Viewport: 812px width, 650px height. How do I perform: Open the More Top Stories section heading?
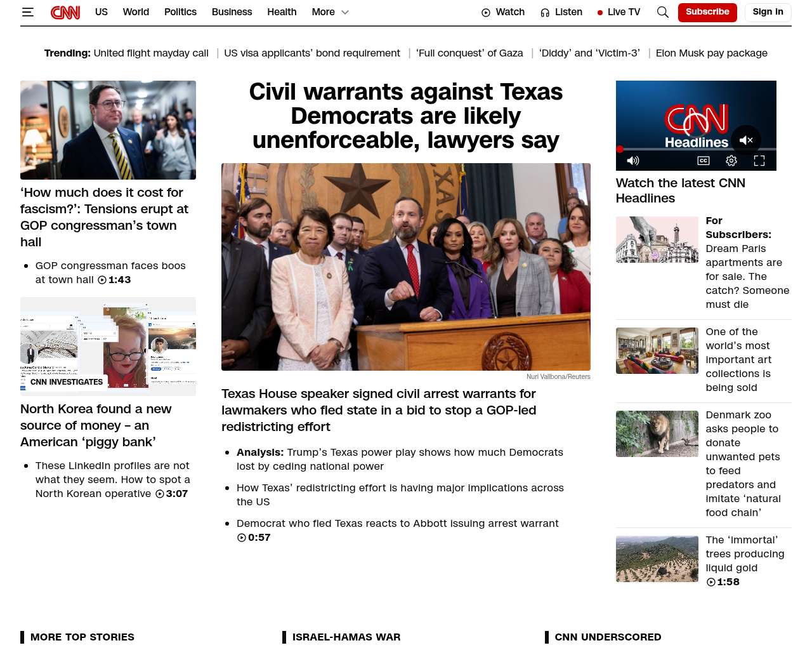82,637
